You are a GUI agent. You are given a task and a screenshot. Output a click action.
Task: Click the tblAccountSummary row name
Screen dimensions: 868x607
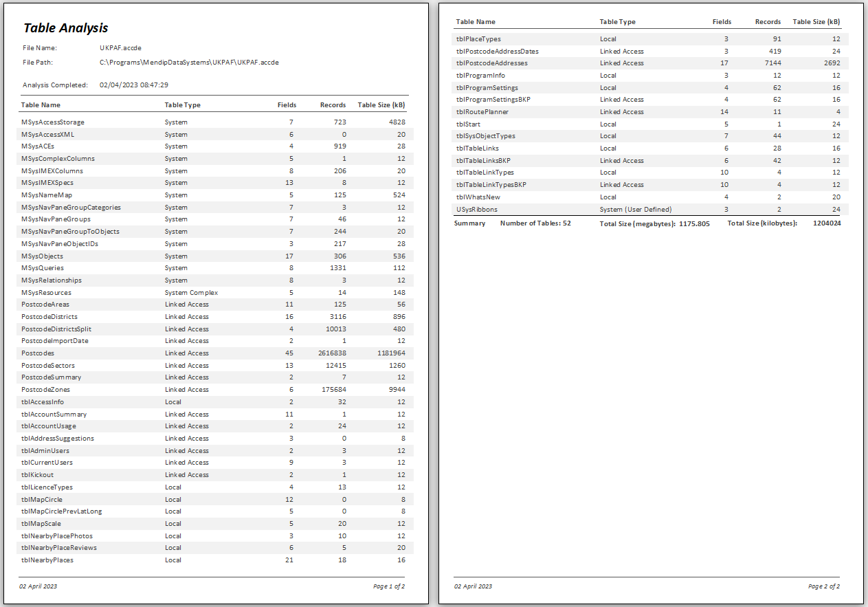pyautogui.click(x=54, y=415)
